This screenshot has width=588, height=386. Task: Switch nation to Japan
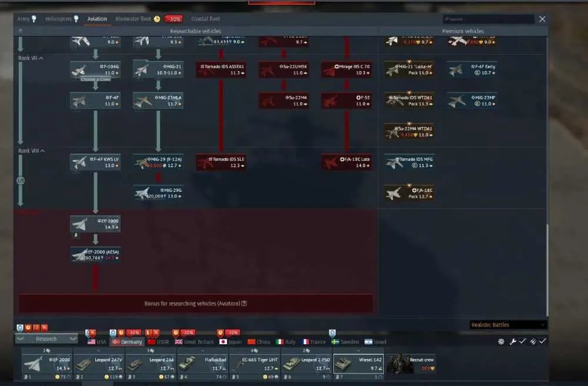[230, 342]
